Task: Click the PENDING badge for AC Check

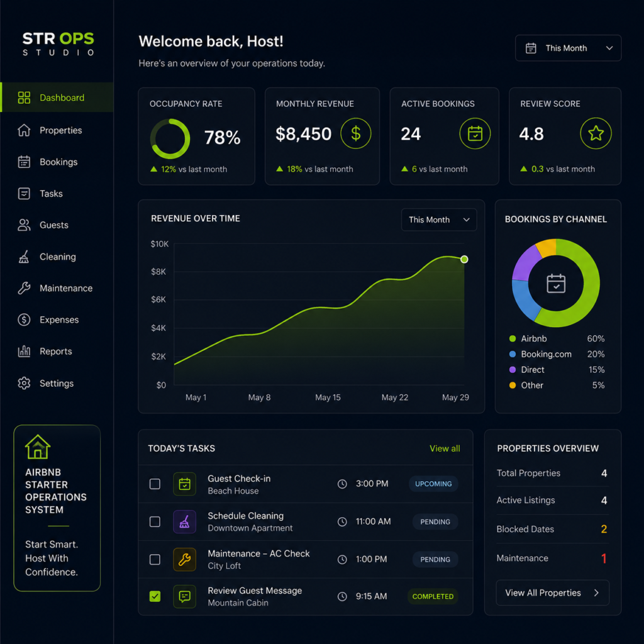Action: (x=435, y=559)
